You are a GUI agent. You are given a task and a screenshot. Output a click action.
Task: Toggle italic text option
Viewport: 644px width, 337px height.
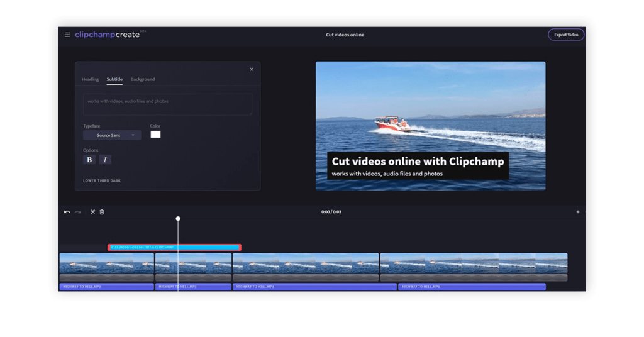[x=105, y=160]
